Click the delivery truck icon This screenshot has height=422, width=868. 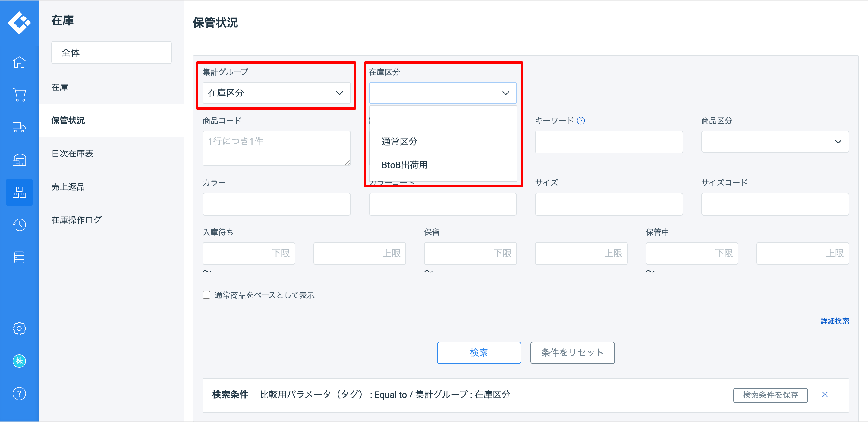pyautogui.click(x=19, y=128)
